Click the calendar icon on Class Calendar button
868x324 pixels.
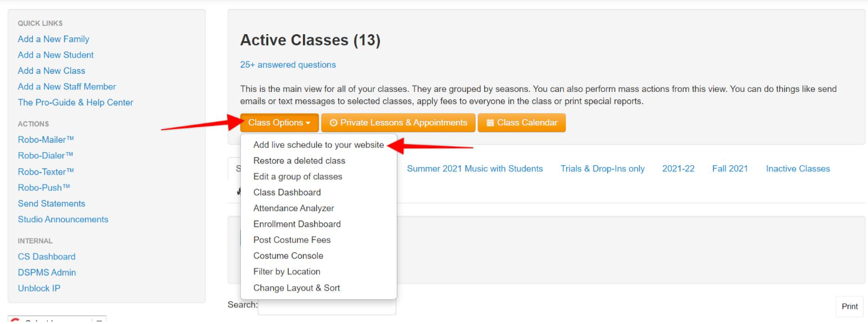point(490,123)
